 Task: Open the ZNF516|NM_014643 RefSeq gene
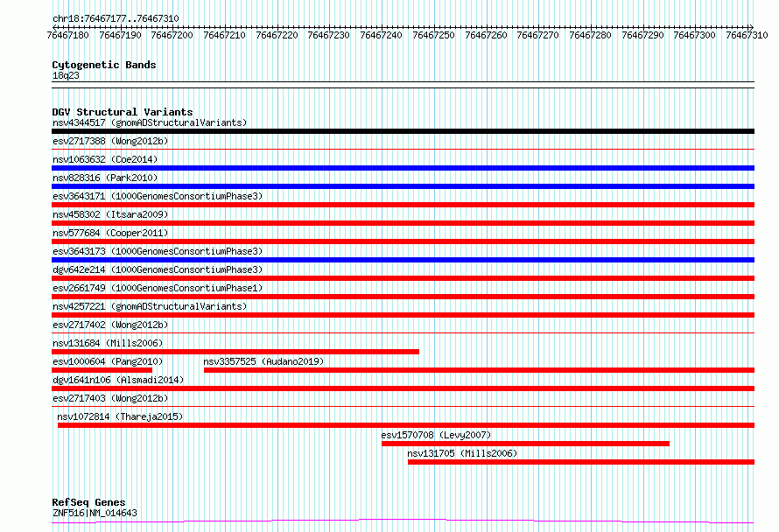pyautogui.click(x=95, y=513)
